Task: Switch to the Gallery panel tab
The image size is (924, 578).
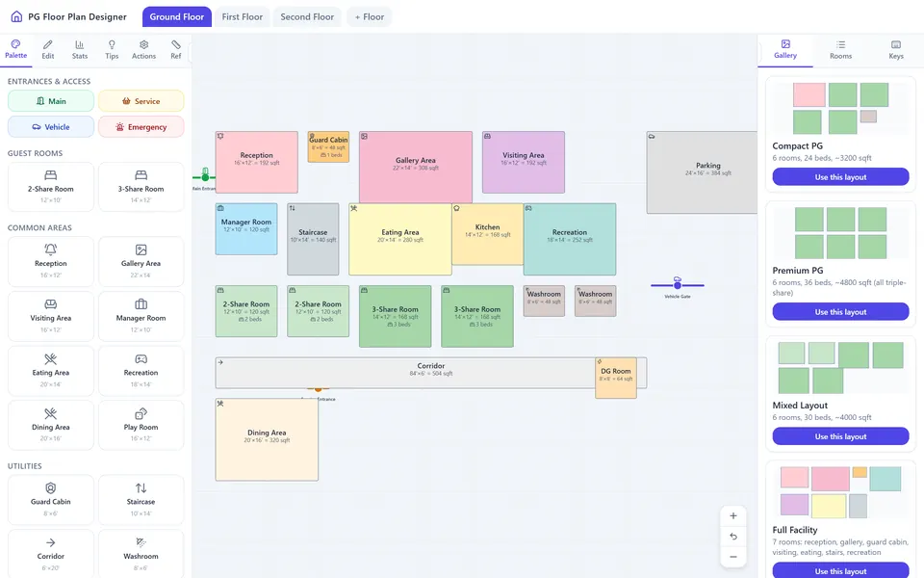Action: (x=785, y=49)
